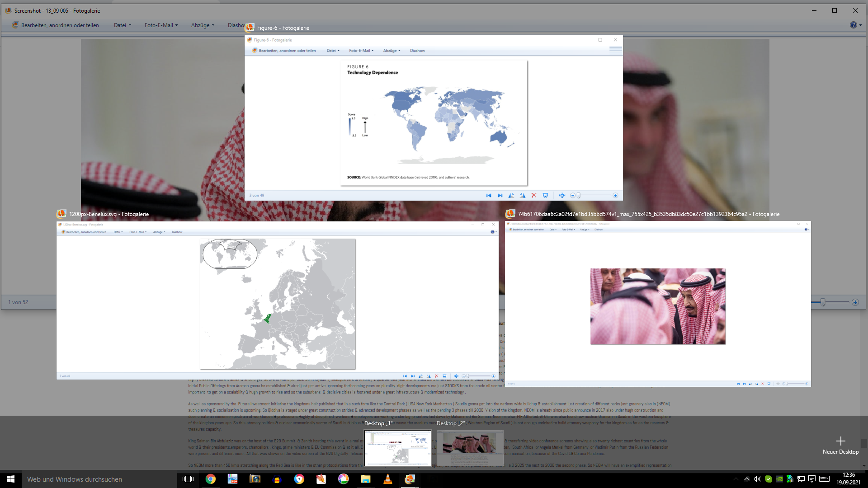Image resolution: width=868 pixels, height=488 pixels.
Task: Start slideshow icon in Figure-6 status bar
Action: click(545, 196)
